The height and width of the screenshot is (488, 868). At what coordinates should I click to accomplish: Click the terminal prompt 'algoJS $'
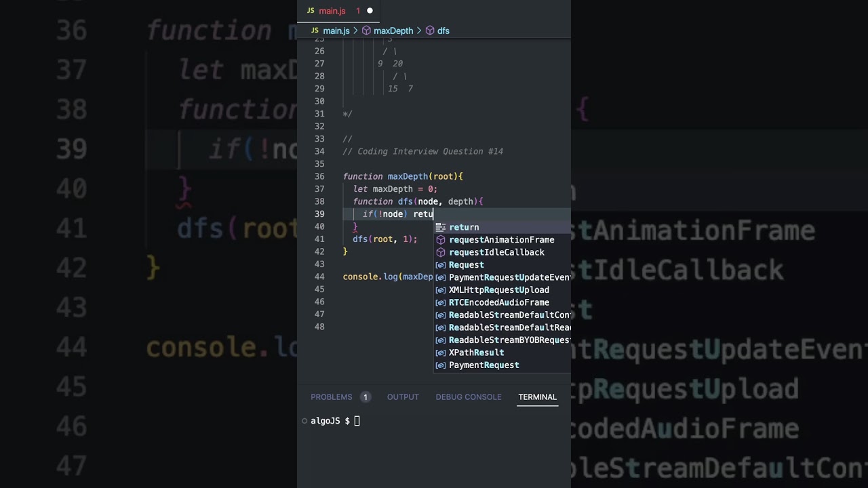330,421
